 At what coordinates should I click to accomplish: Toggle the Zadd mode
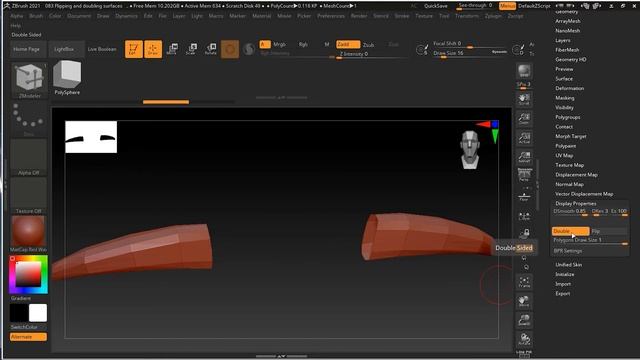[348, 44]
